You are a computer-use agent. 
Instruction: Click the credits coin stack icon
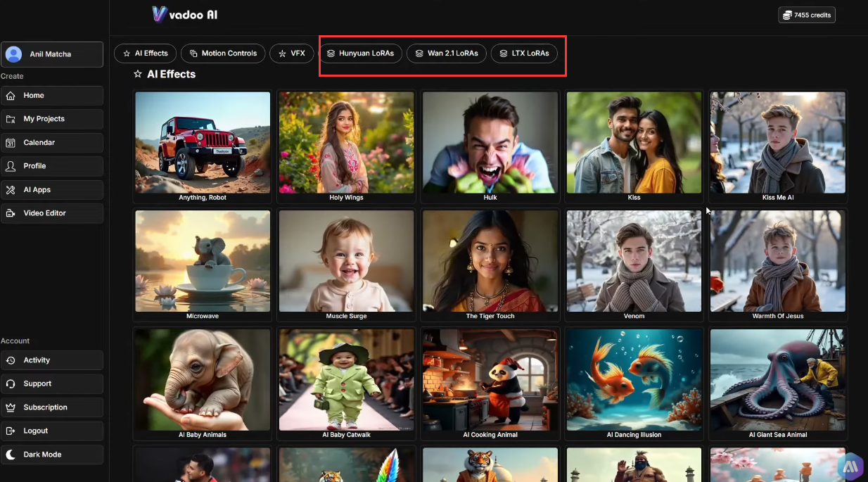[x=787, y=15]
